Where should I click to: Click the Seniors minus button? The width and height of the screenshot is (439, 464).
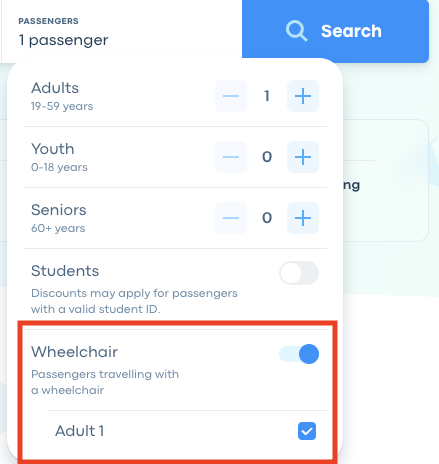point(231,218)
